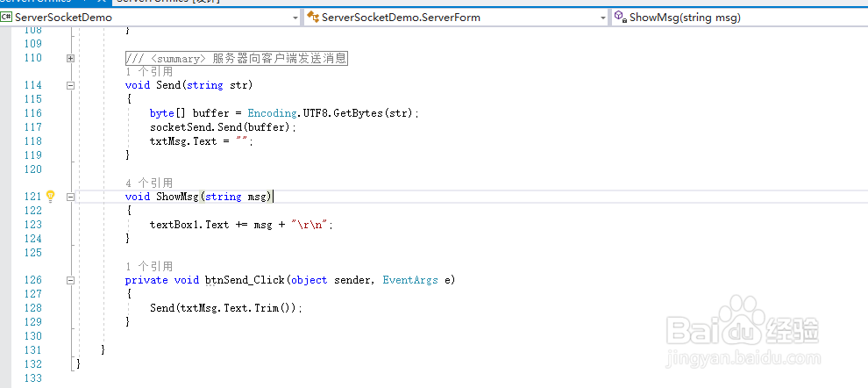Click the 'Encoding' type name on line 116
Viewport: 868px width, 388px height.
point(273,113)
